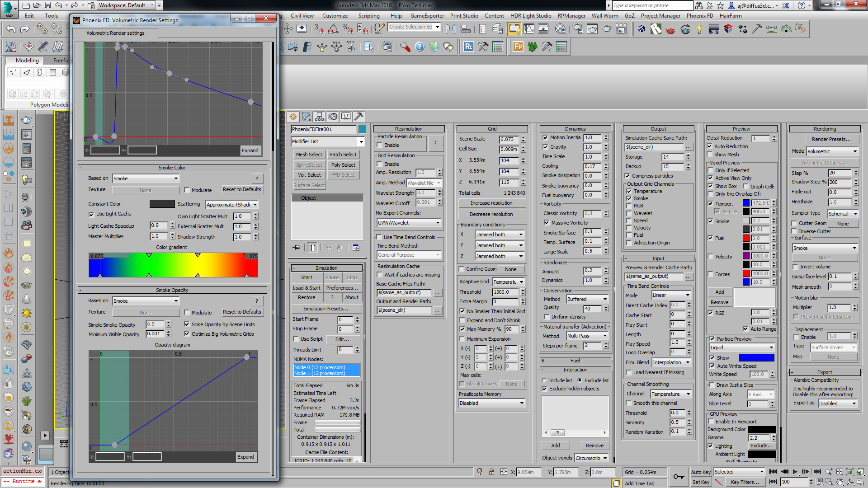Image resolution: width=868 pixels, height=488 pixels.
Task: Click the Play Animation button
Action: click(795, 472)
